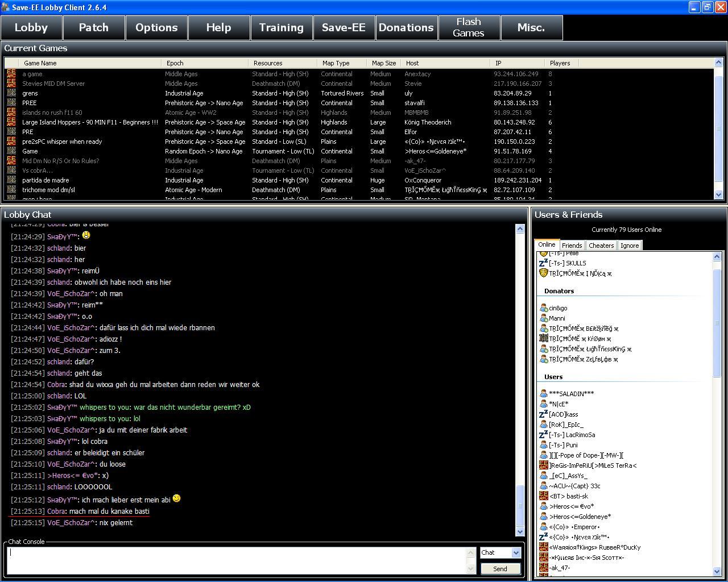Image resolution: width=728 pixels, height=582 pixels.
Task: Click the EE icon next to 'a game'
Action: point(11,74)
